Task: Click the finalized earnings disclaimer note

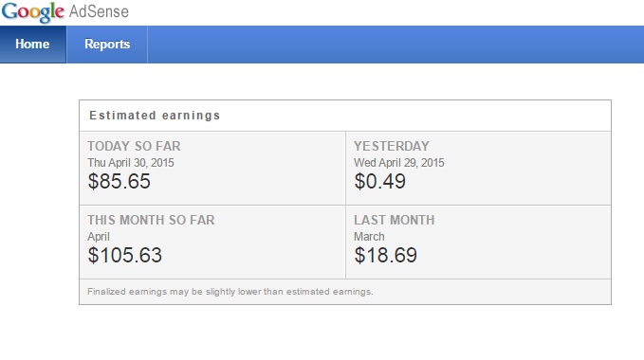Action: pyautogui.click(x=230, y=292)
